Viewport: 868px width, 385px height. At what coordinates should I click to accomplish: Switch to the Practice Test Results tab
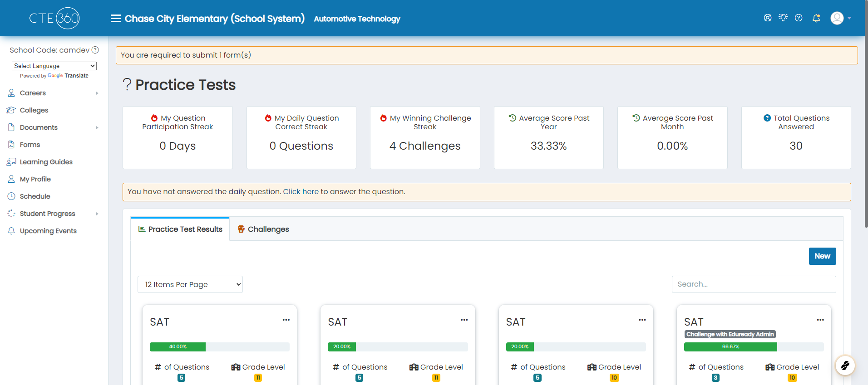coord(180,229)
